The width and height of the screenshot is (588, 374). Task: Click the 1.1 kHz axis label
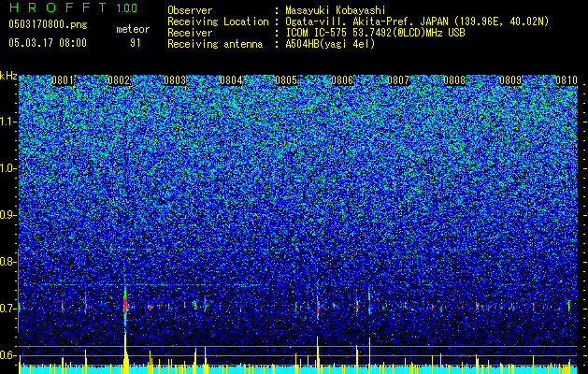coord(7,122)
